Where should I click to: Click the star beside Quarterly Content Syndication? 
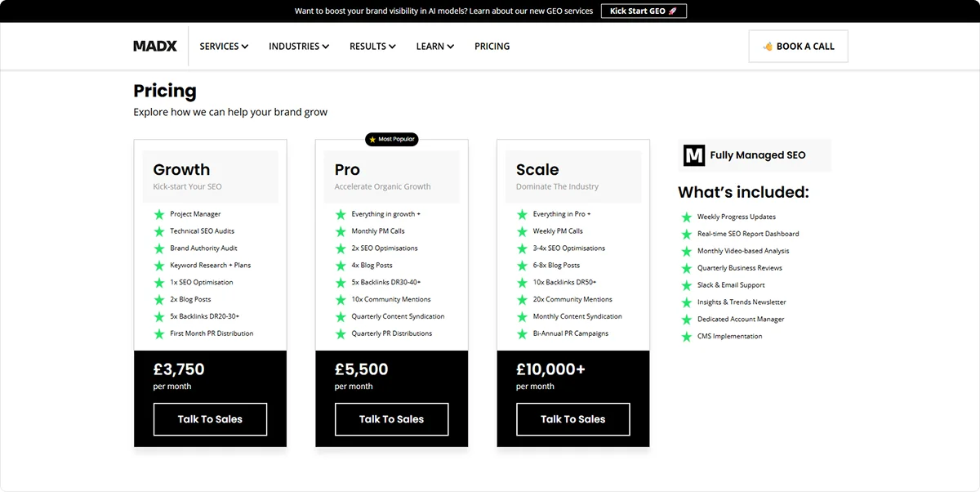[x=341, y=316]
